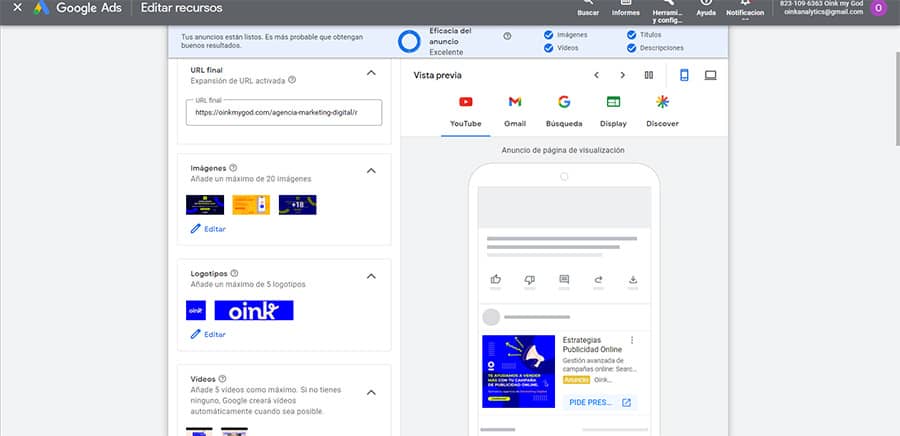Click the Títulos checkmark indicator
Viewport: 900px width, 436px height.
(x=631, y=34)
